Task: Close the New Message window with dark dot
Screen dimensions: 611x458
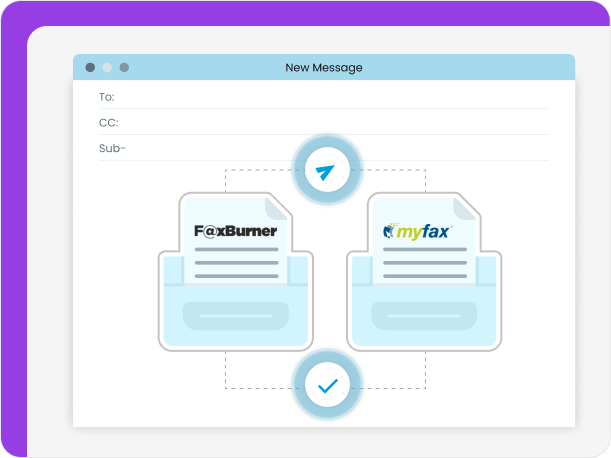Action: click(90, 67)
